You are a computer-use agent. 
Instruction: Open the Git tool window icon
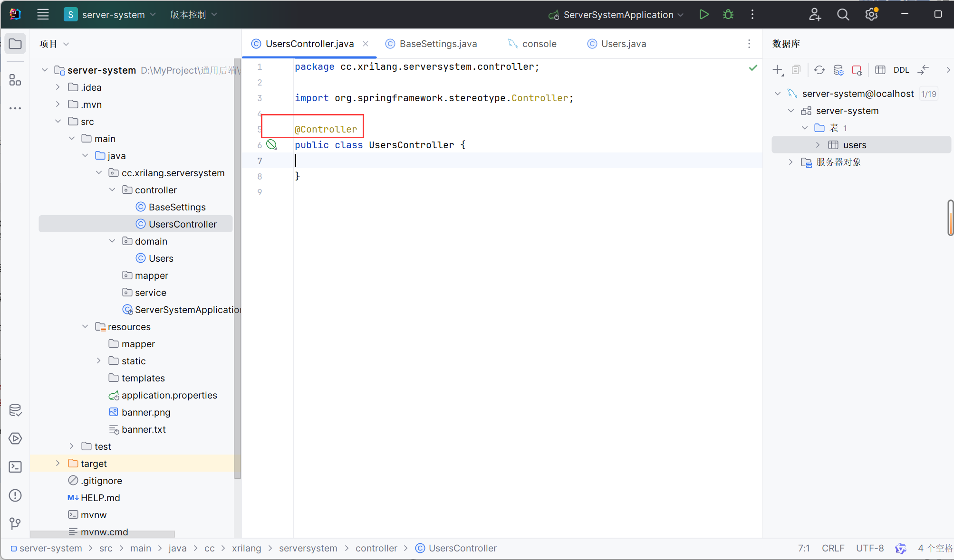pos(15,524)
